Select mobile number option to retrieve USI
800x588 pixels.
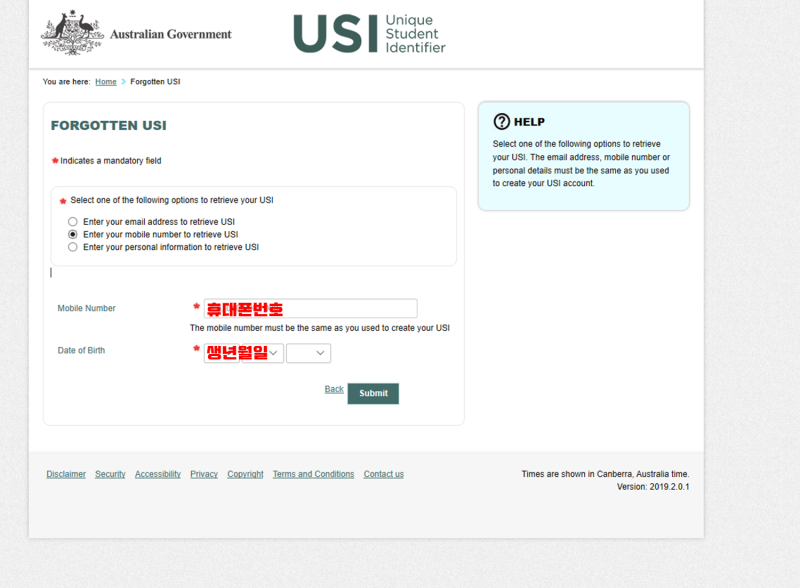[x=73, y=234]
